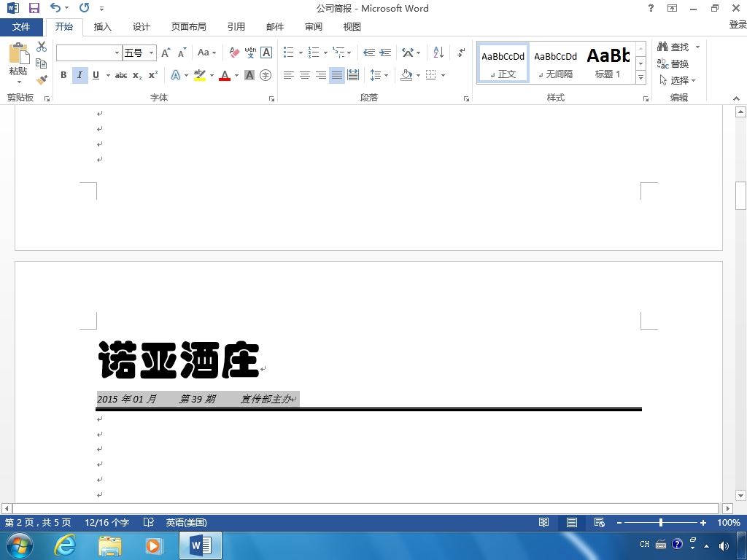Apply superscript formatting

click(153, 75)
